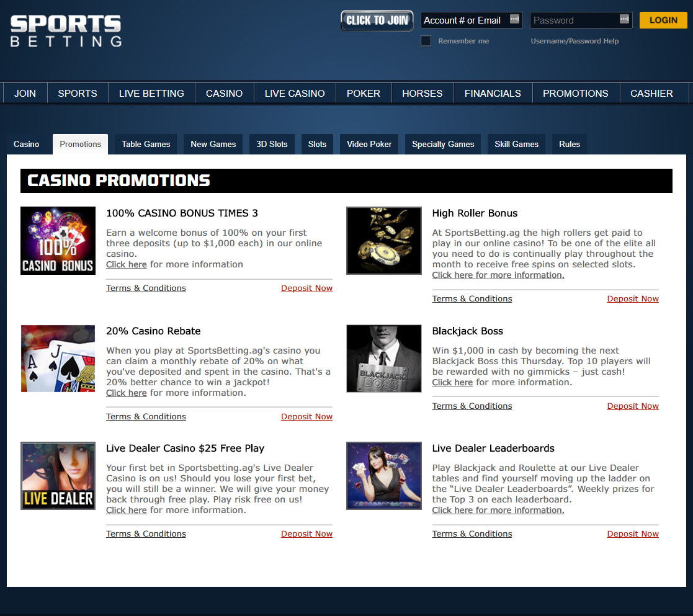693x616 pixels.
Task: Click the CLICK TO JOIN button
Action: (x=377, y=20)
